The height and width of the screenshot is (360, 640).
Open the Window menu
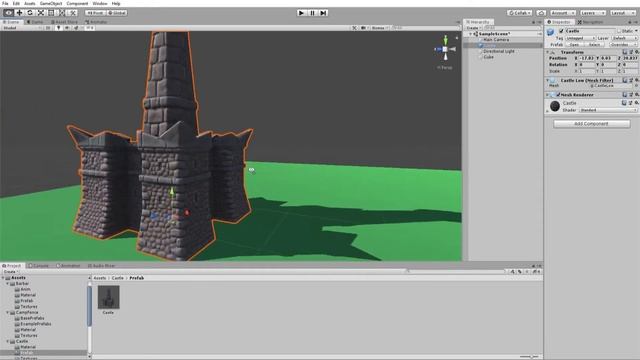point(100,3)
